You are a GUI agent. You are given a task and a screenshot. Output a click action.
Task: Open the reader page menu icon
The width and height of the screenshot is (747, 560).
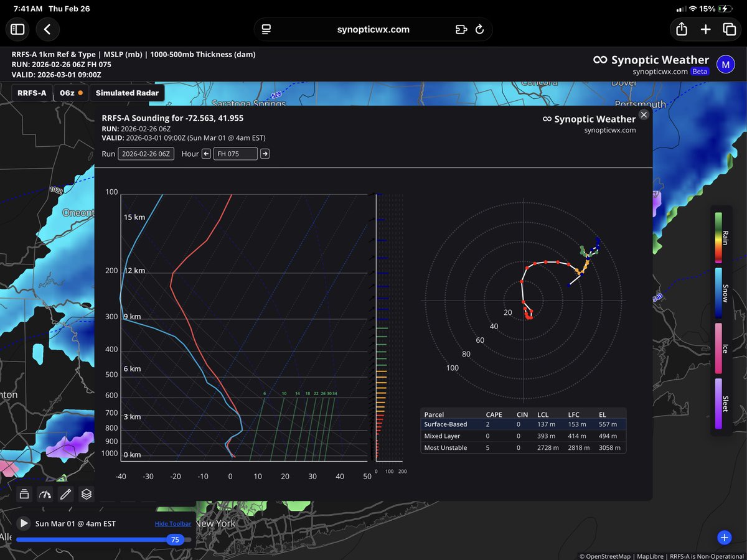tap(266, 29)
